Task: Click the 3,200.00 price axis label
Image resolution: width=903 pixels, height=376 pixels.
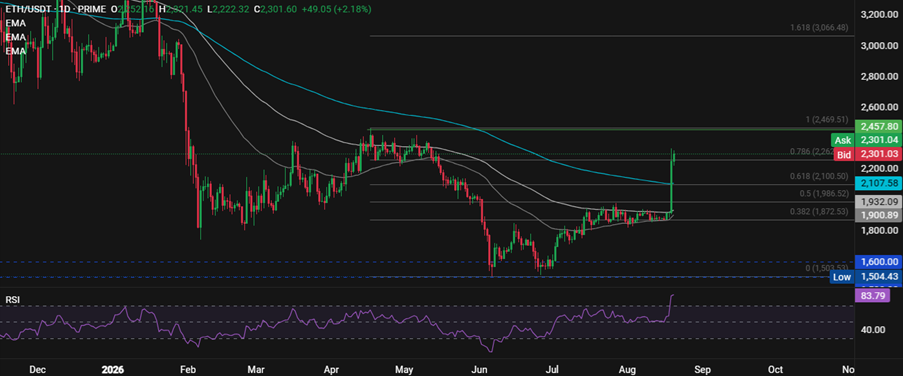Action: coord(878,14)
